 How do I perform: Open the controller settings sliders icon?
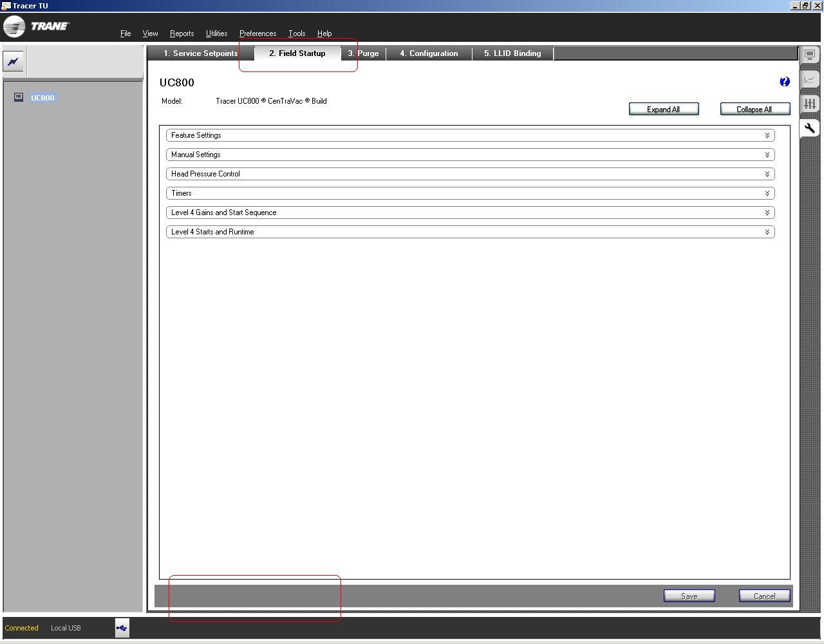pos(809,104)
